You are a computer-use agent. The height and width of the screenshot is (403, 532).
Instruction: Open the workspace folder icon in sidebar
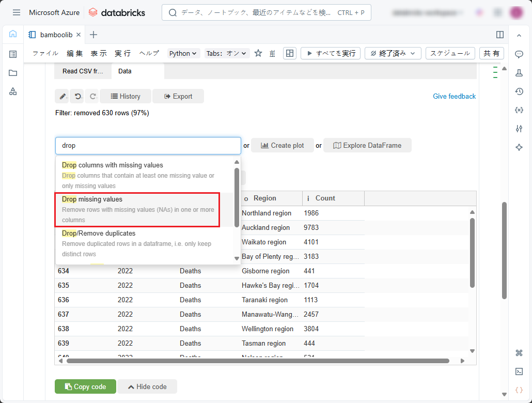pyautogui.click(x=13, y=73)
